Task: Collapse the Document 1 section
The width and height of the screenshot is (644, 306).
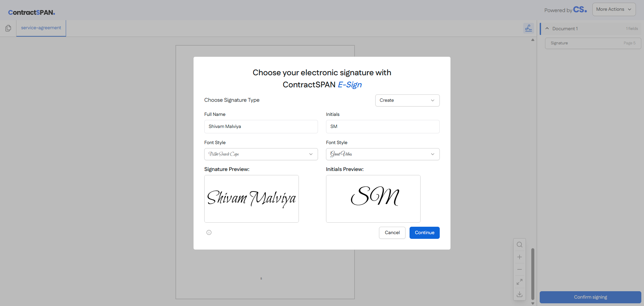Action: coord(547,29)
